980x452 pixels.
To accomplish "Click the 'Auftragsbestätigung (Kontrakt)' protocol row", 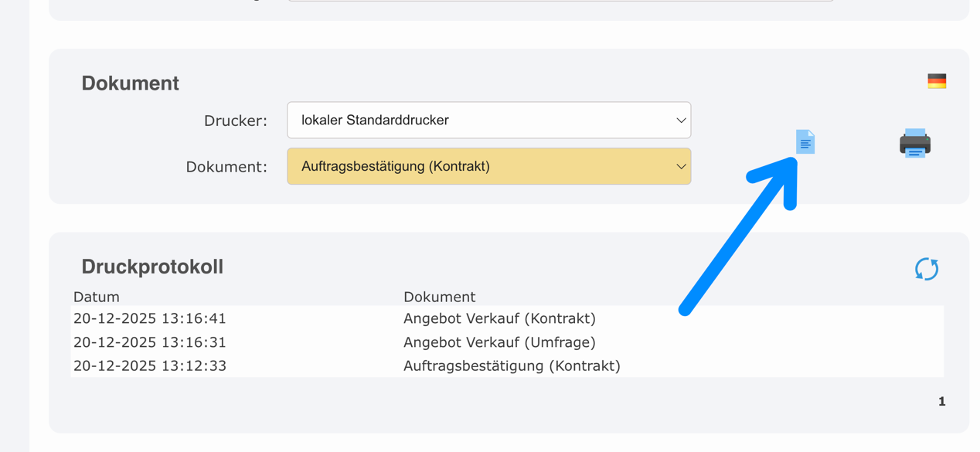I will (512, 365).
